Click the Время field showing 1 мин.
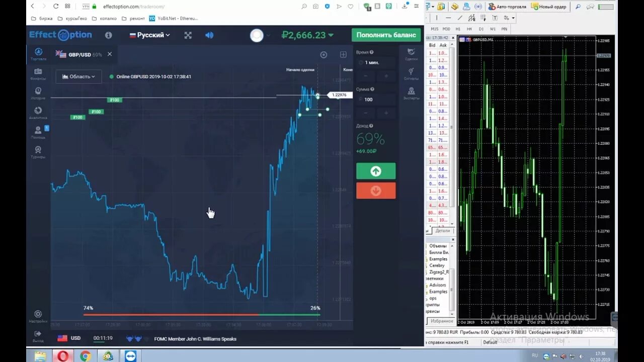 [376, 62]
